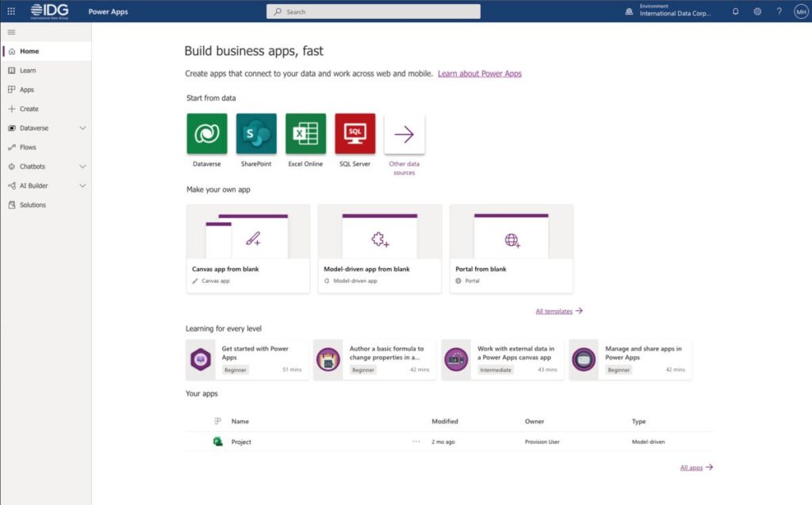Click the Manage and share apps badge icon
The height and width of the screenshot is (505, 812).
coord(584,359)
